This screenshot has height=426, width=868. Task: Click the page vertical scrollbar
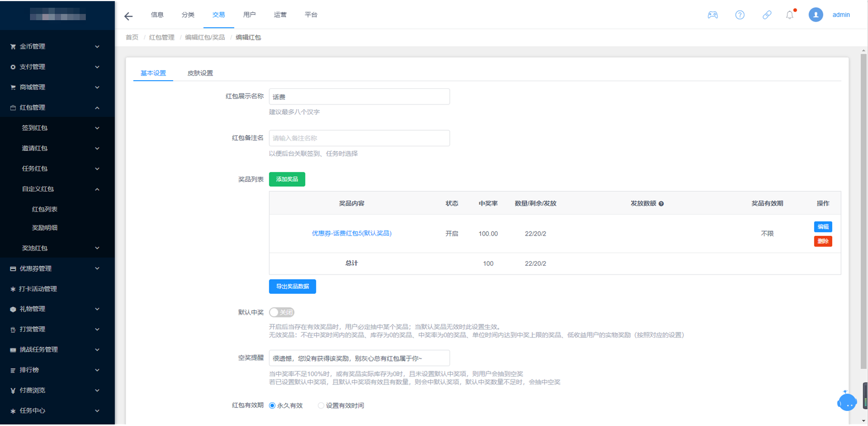tap(863, 210)
